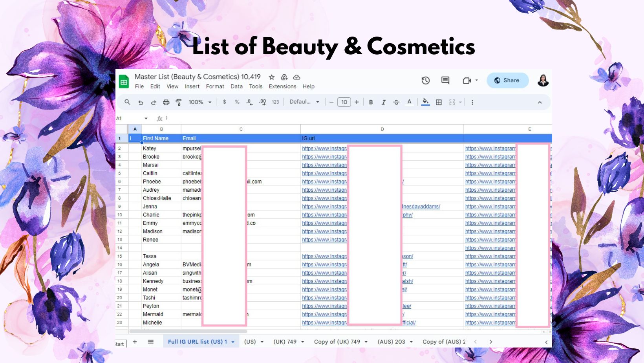
Task: Click the borders grid icon
Action: (x=439, y=102)
